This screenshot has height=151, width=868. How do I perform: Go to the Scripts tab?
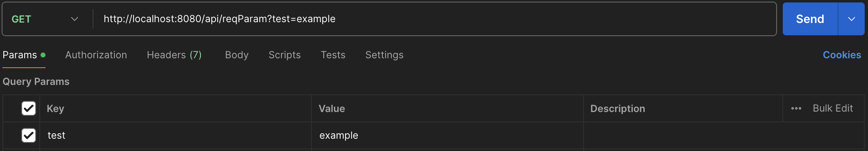click(284, 55)
